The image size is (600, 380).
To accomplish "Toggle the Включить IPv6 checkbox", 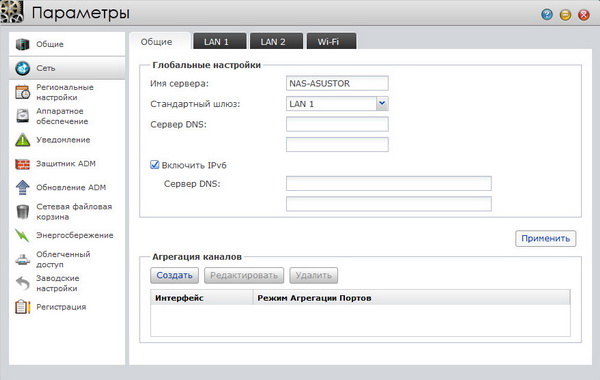I will tap(155, 165).
